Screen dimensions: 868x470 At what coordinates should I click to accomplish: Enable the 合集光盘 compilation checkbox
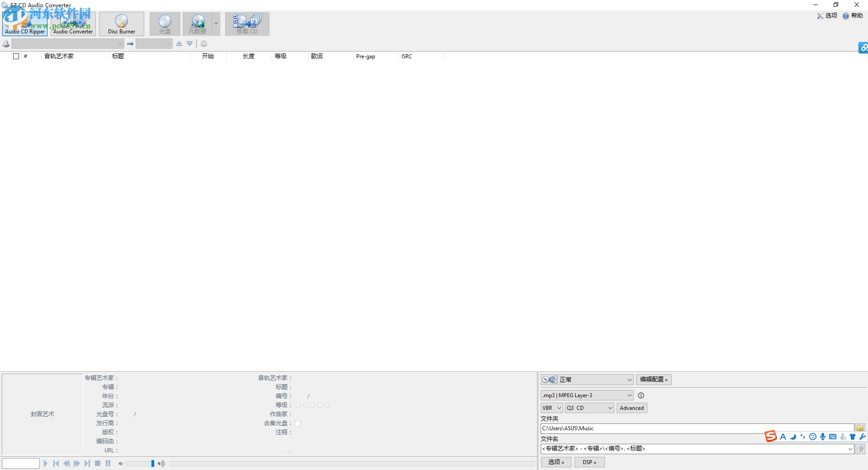pyautogui.click(x=298, y=423)
